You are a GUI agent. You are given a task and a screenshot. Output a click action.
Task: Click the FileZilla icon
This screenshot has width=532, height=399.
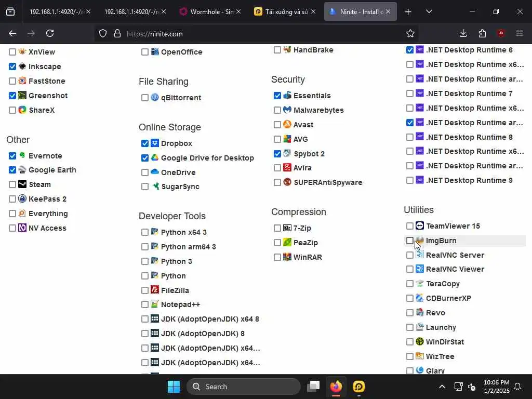155,290
